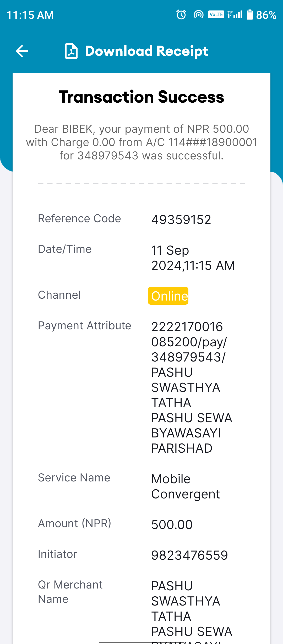Tap the PDF receipt file icon
This screenshot has height=644, width=283.
pyautogui.click(x=71, y=51)
